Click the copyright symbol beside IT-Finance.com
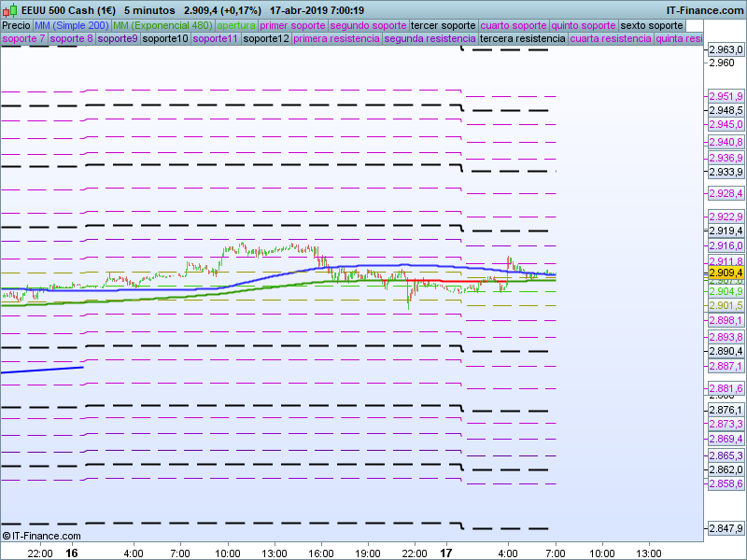747x560 pixels. (7, 536)
